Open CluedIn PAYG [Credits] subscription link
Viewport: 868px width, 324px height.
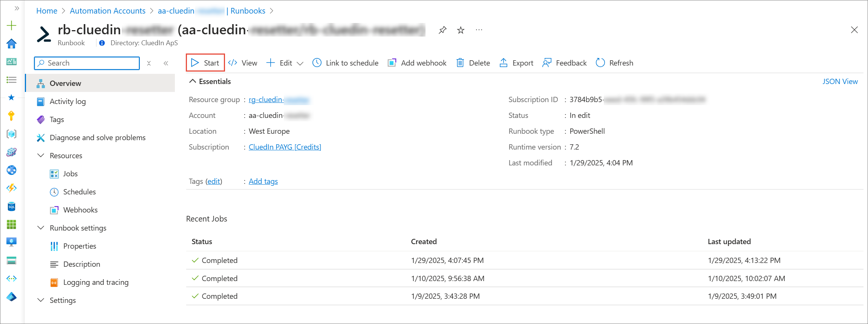pyautogui.click(x=285, y=147)
